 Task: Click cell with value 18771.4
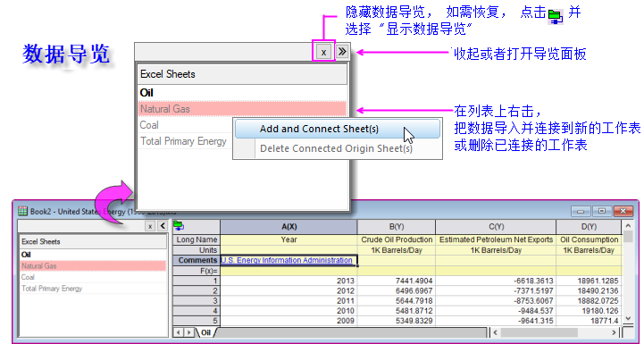pyautogui.click(x=589, y=321)
